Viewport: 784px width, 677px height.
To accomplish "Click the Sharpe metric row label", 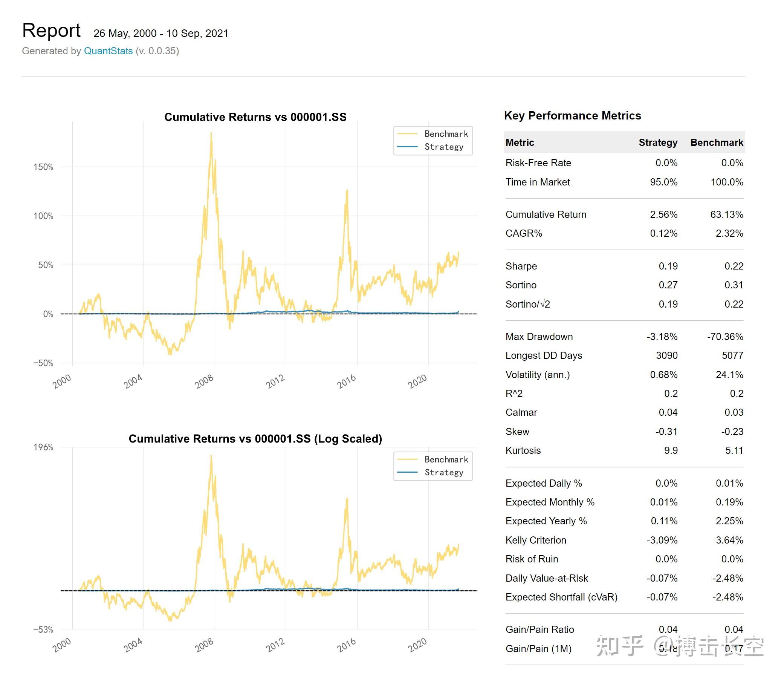I will tap(521, 266).
